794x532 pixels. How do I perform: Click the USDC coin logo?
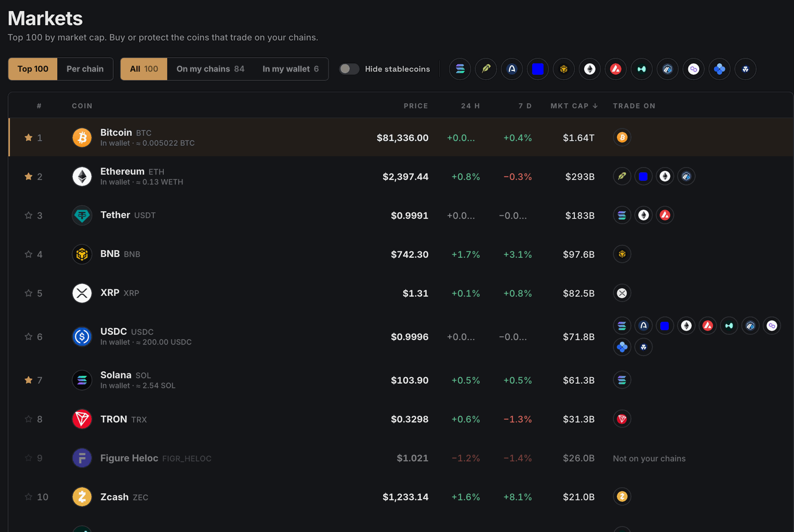coord(82,337)
